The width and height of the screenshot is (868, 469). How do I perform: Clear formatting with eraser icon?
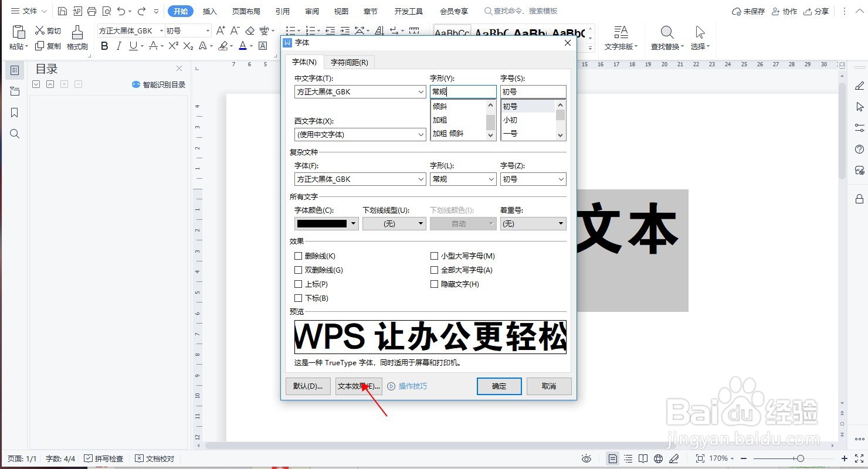pos(250,30)
